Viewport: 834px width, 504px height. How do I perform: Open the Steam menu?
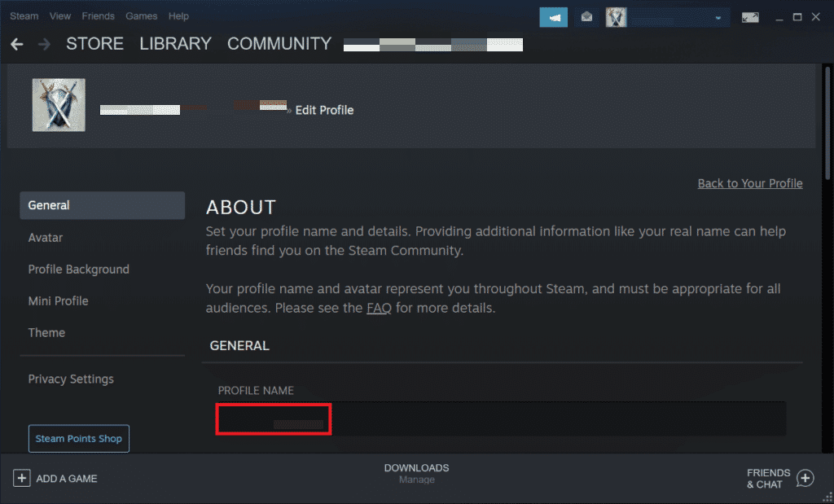(24, 16)
